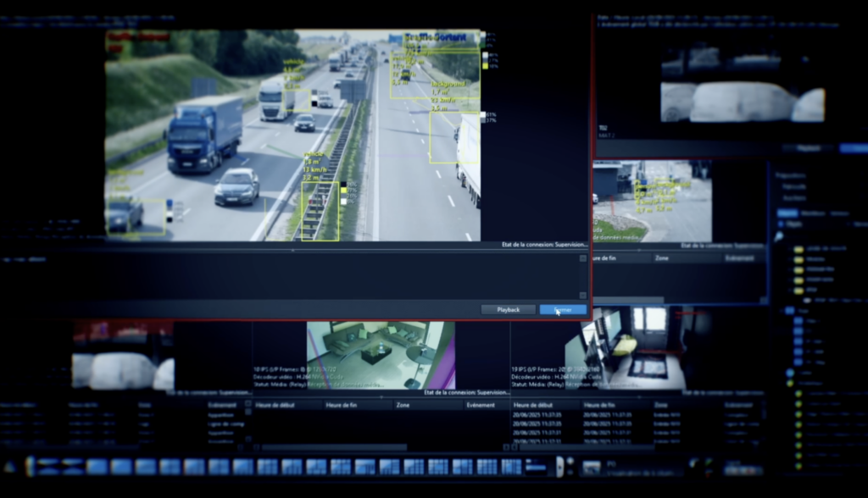This screenshot has width=868, height=498.
Task: Select the first layout icon in the bottom toolbar
Action: [x=47, y=467]
